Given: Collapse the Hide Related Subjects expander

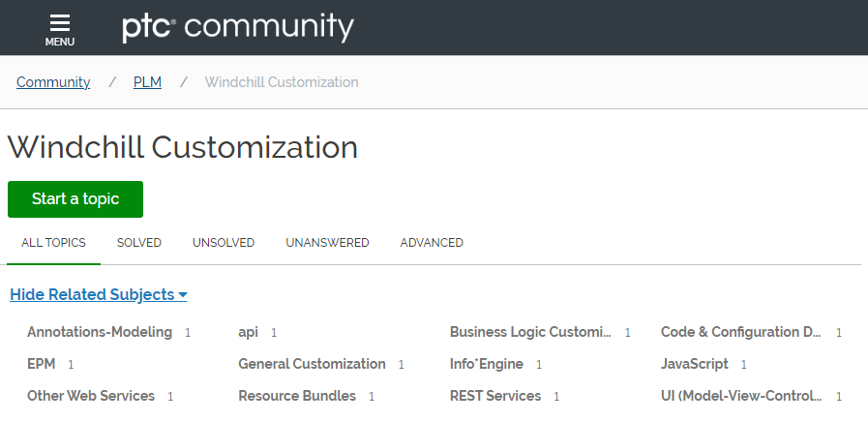Looking at the screenshot, I should click(x=98, y=294).
